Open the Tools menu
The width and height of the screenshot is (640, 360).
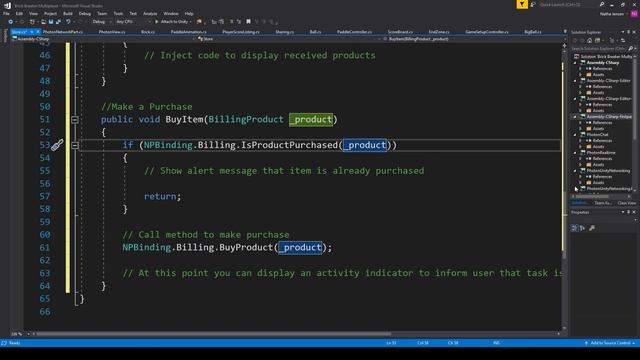coord(118,13)
